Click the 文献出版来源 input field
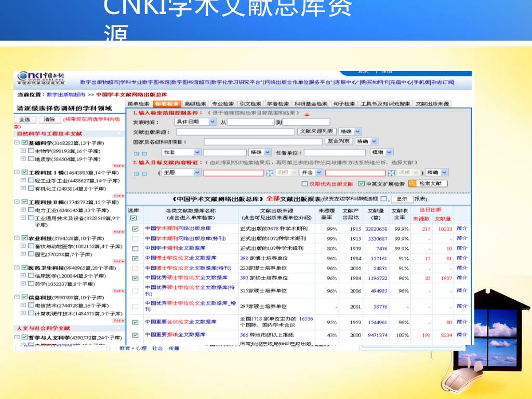The image size is (532, 399). point(235,131)
